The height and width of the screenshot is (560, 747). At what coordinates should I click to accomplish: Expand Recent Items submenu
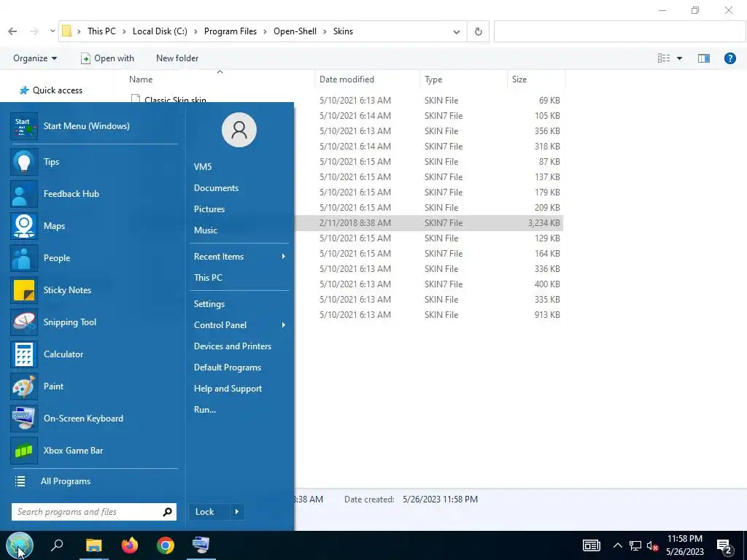coord(239,257)
